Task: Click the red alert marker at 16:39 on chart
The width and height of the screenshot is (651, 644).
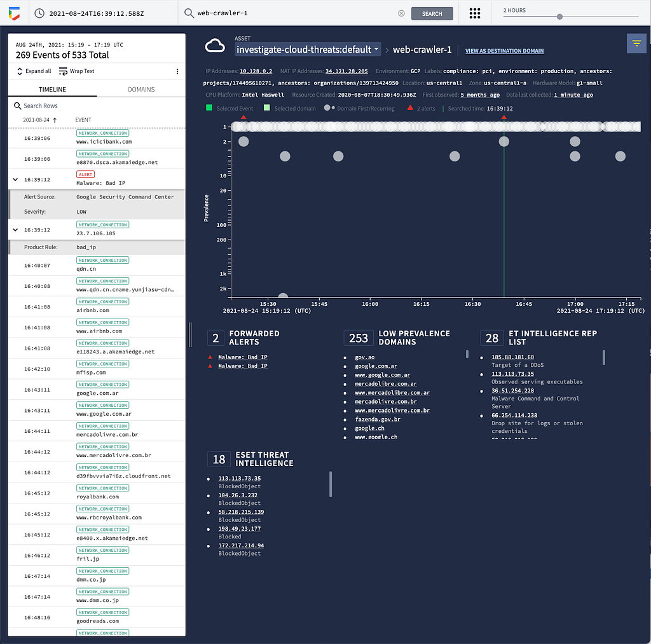Action: [504, 118]
